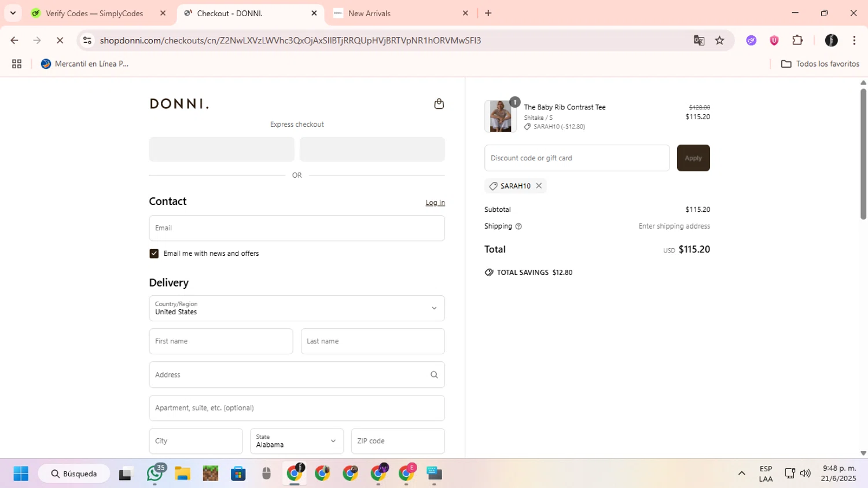868x488 pixels.
Task: Click the page vertical scrollbar
Action: point(863,154)
